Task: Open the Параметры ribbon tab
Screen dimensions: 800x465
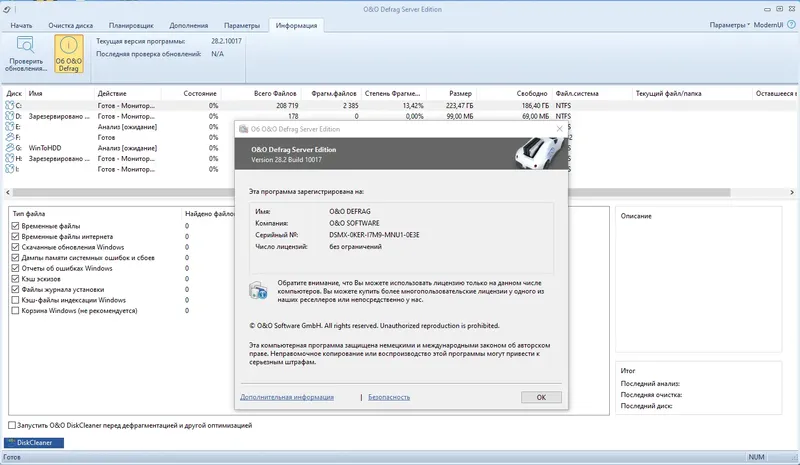Action: [242, 26]
